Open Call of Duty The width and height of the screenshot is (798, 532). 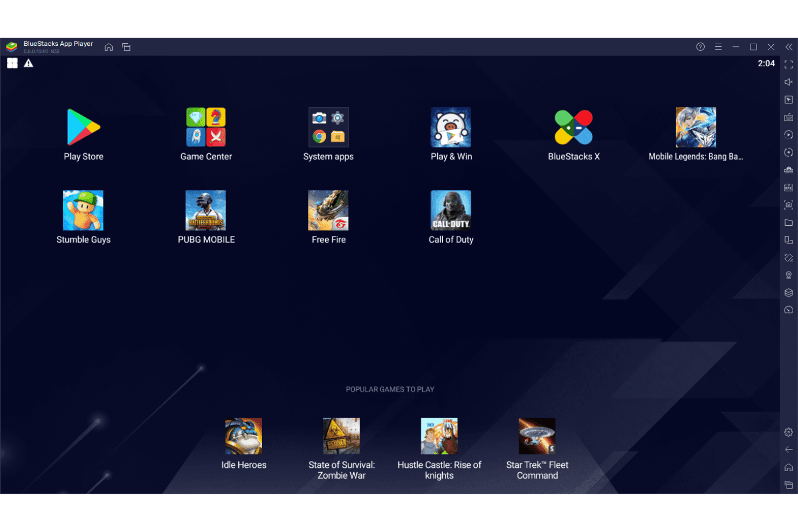click(x=451, y=211)
